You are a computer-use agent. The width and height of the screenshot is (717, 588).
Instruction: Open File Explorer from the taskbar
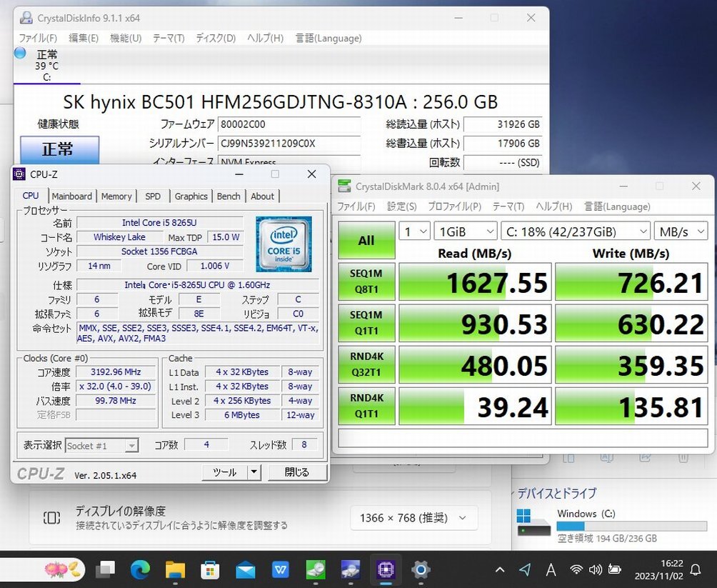pyautogui.click(x=175, y=569)
